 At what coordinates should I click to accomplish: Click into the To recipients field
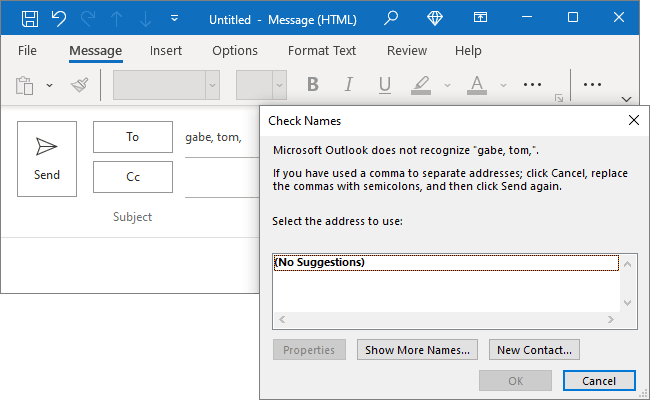(x=222, y=138)
